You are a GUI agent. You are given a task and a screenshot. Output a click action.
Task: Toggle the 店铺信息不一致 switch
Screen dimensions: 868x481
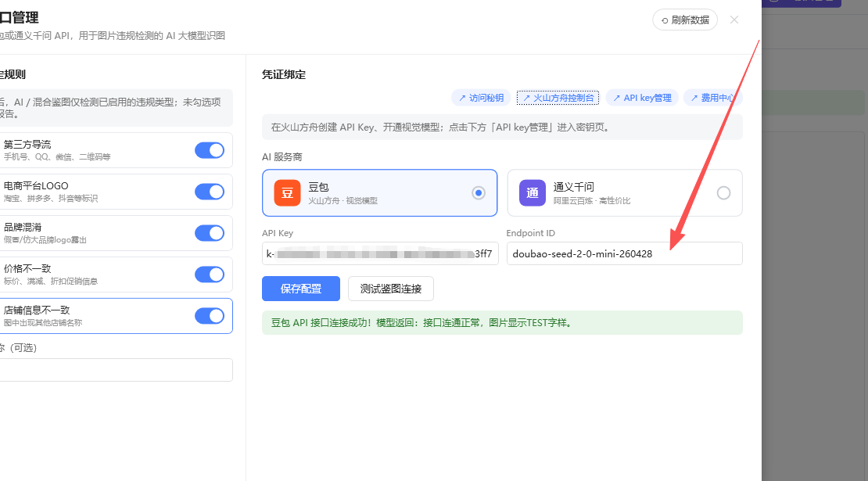(210, 316)
